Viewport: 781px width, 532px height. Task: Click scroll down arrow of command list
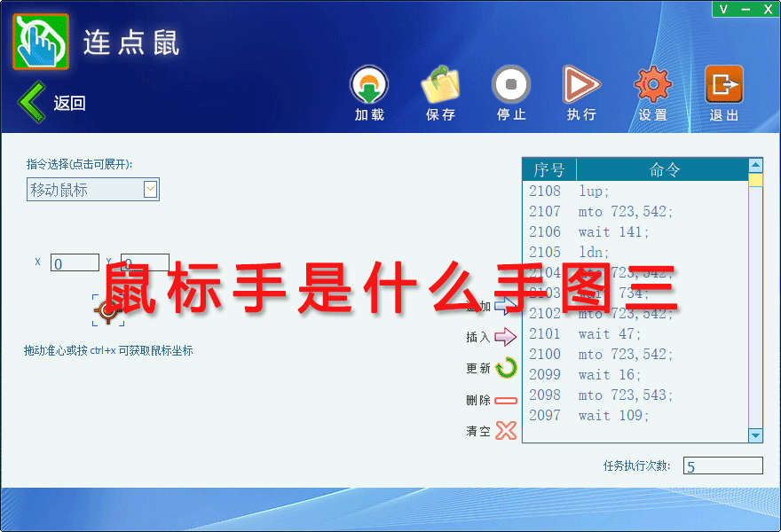[755, 436]
